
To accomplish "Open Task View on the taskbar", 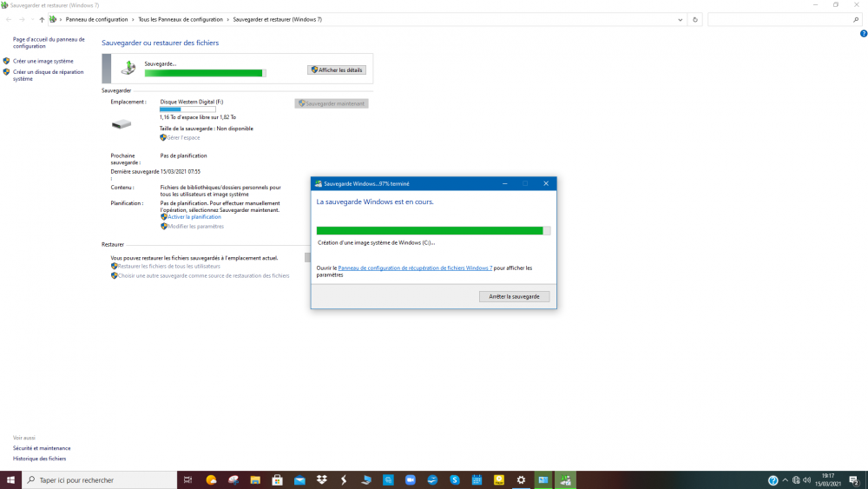I will [188, 480].
